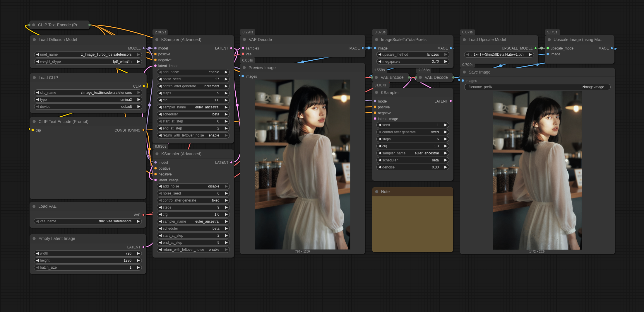Image resolution: width=644 pixels, height=312 pixels.
Task: Click the VAE output port on Load VAE
Action: point(143,215)
